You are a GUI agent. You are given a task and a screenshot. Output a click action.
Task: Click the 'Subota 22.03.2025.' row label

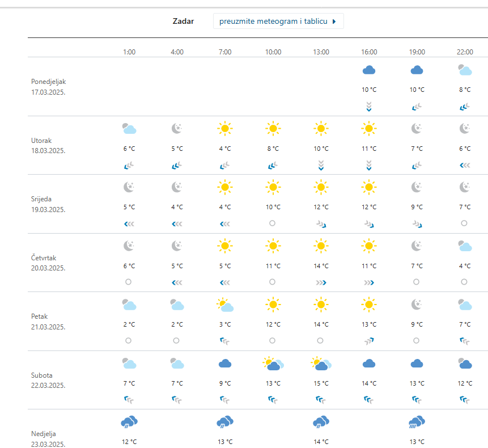click(x=49, y=380)
